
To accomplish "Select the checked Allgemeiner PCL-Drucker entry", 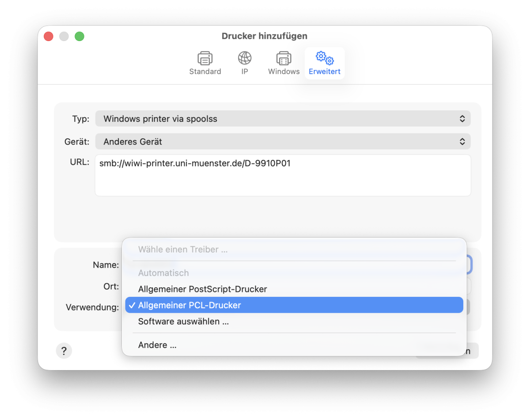I will [189, 305].
